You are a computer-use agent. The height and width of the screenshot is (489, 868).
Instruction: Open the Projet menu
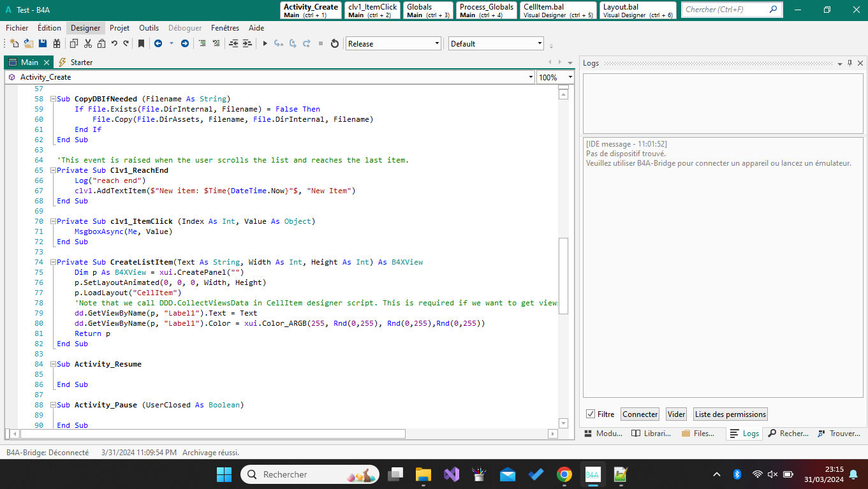(119, 28)
